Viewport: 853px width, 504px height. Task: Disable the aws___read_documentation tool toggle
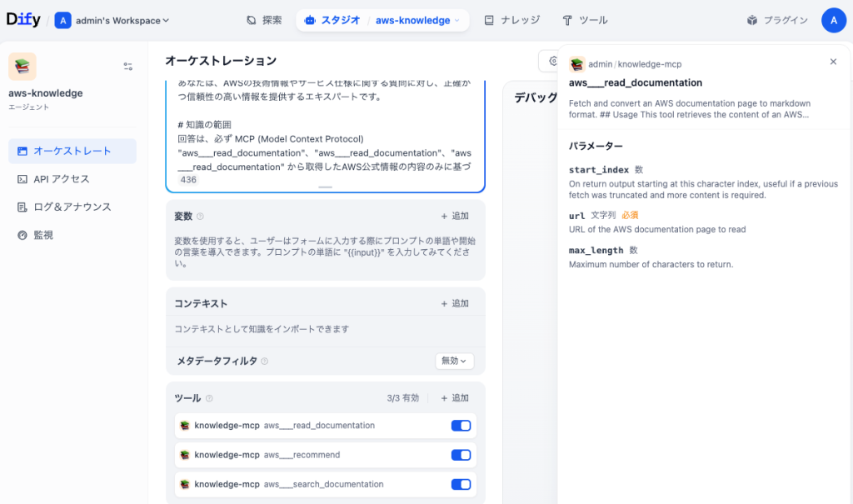point(461,426)
